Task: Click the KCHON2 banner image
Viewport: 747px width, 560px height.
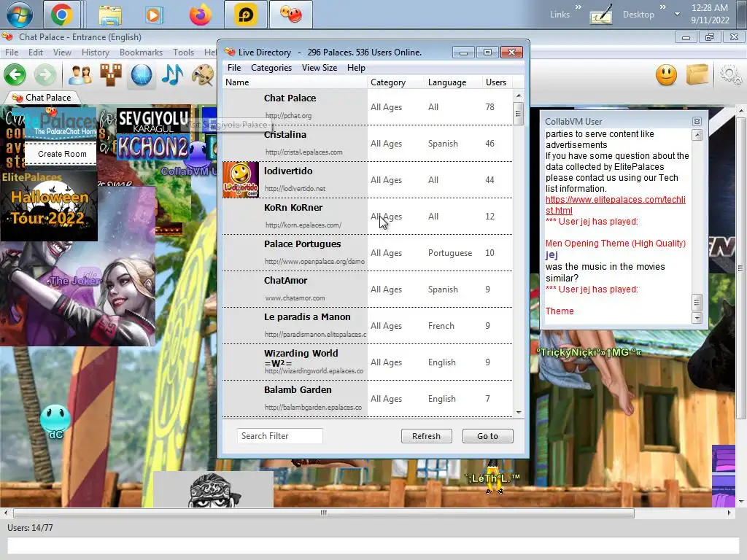Action: click(153, 147)
